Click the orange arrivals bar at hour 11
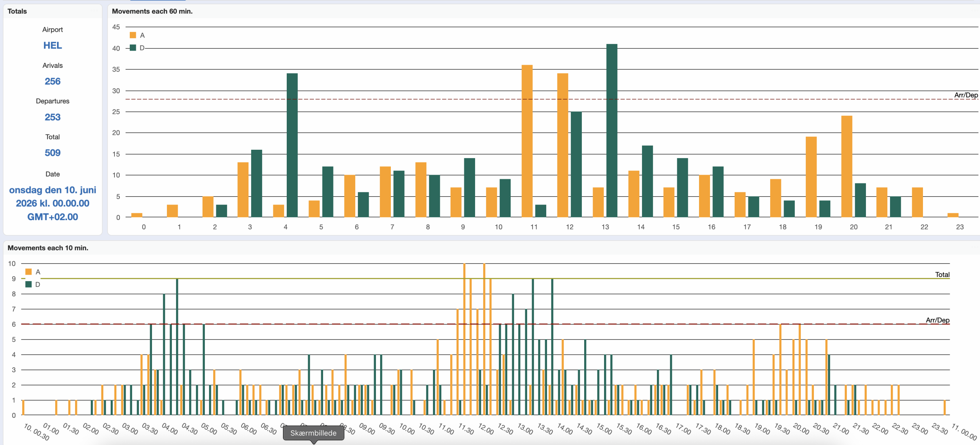The height and width of the screenshot is (445, 980). pos(527,141)
